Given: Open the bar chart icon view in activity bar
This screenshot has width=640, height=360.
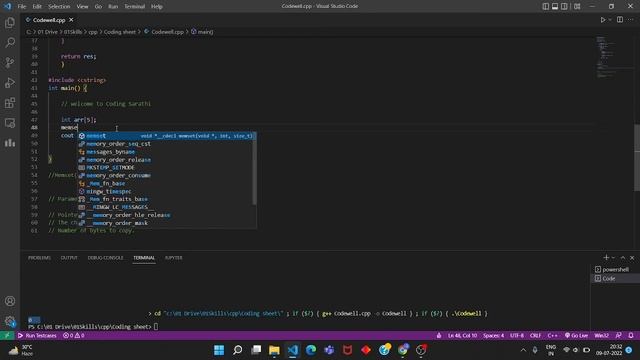Looking at the screenshot, I should 10,143.
